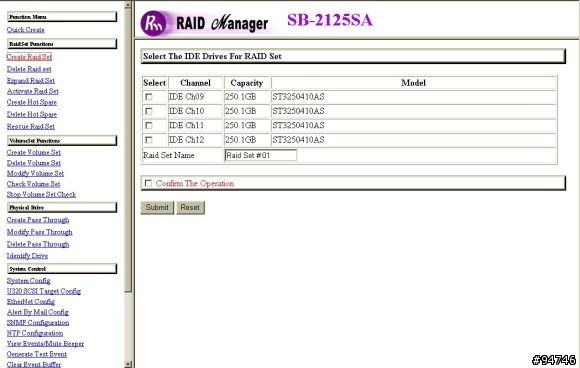Click the IDE Ch12 channel cell

[195, 140]
